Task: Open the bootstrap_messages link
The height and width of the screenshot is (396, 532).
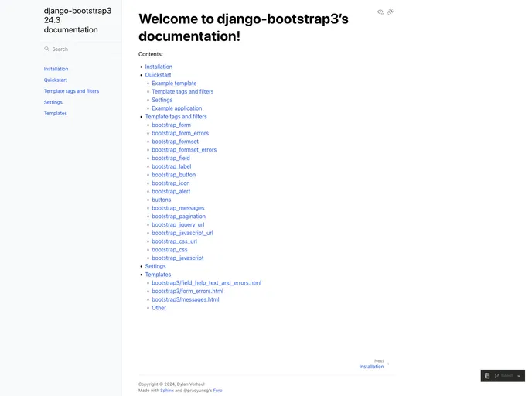Action: click(x=178, y=208)
